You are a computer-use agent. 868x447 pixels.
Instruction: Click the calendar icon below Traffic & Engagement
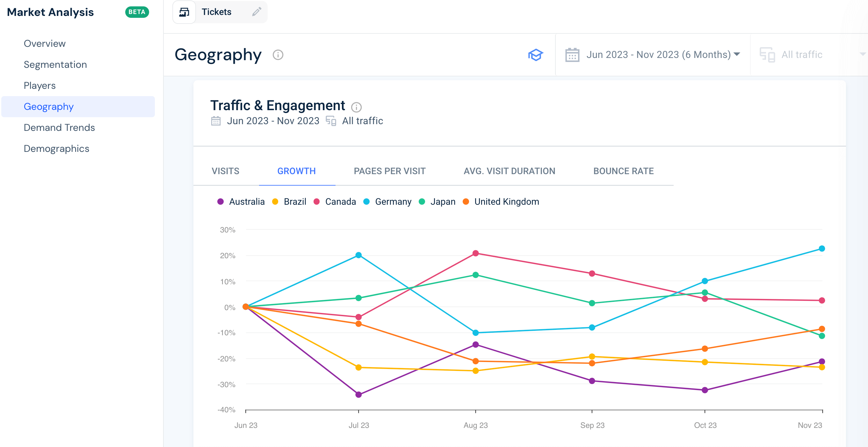216,120
